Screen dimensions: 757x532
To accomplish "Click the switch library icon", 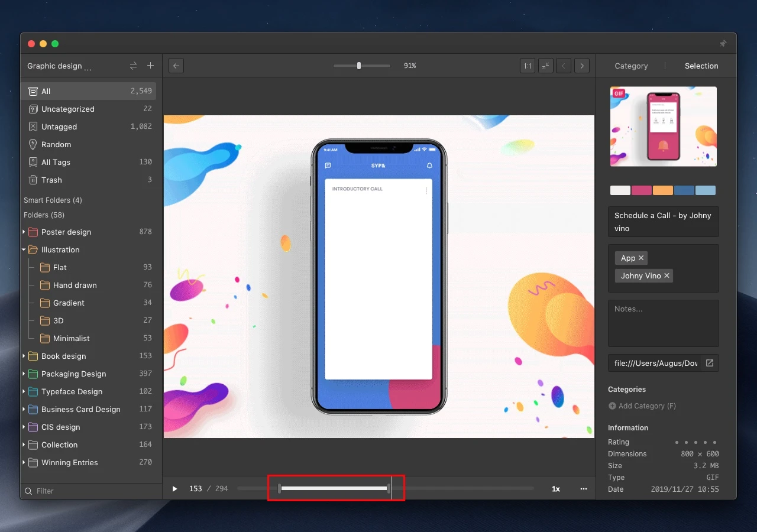I will coord(133,66).
